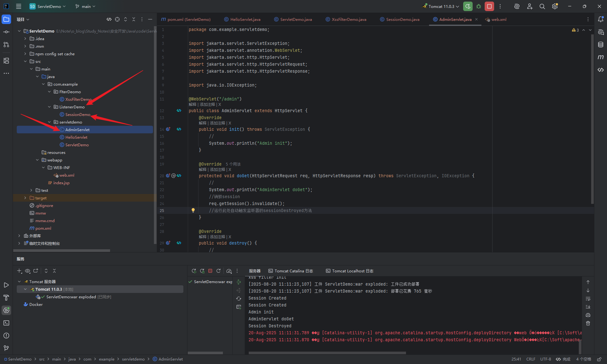This screenshot has width=607, height=364.
Task: Toggle soft-wrap in the server console
Action: tap(588, 299)
